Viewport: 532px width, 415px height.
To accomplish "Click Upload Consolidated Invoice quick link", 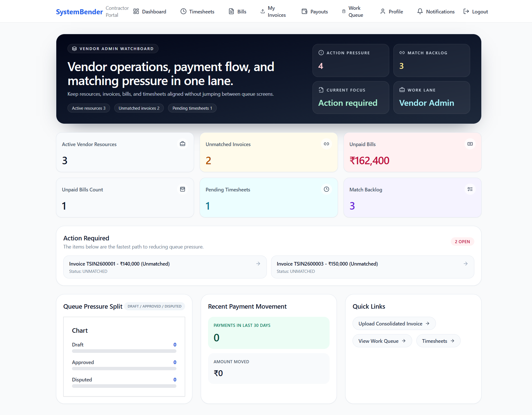I will coord(394,323).
